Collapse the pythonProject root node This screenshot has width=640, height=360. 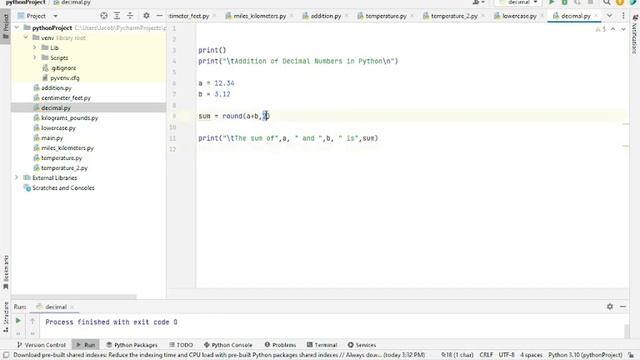pos(17,28)
